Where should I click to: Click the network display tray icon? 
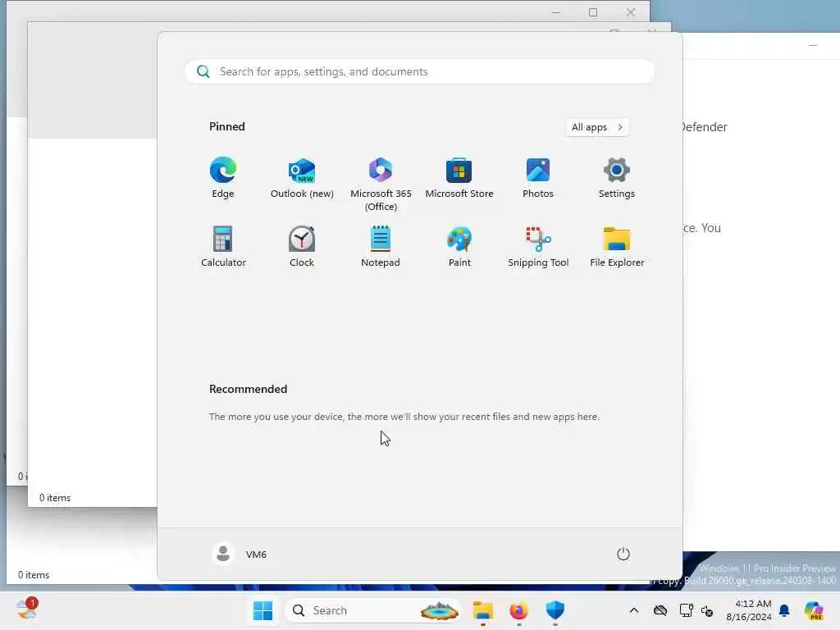coord(686,610)
